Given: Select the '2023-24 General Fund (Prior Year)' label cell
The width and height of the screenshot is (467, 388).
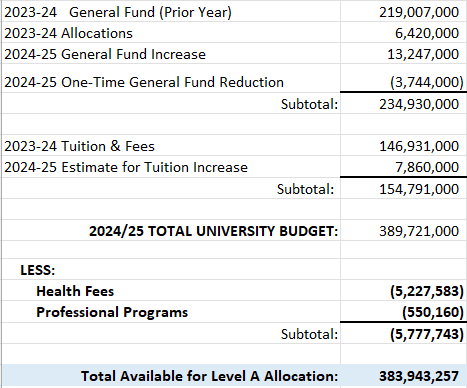Looking at the screenshot, I should click(x=118, y=12).
